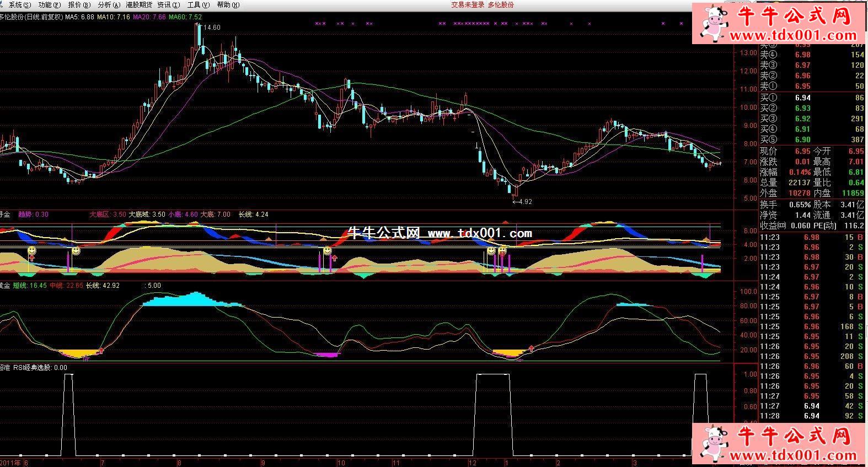Image resolution: width=868 pixels, height=467 pixels.
Task: Click the 多伦股份(日线,前复权) chart title
Action: pos(31,17)
